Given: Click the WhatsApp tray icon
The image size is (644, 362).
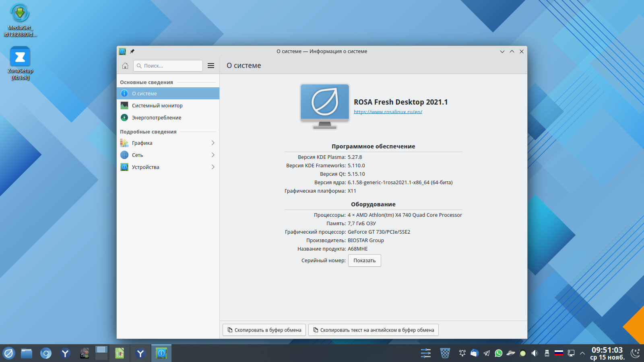Looking at the screenshot, I should click(x=499, y=353).
